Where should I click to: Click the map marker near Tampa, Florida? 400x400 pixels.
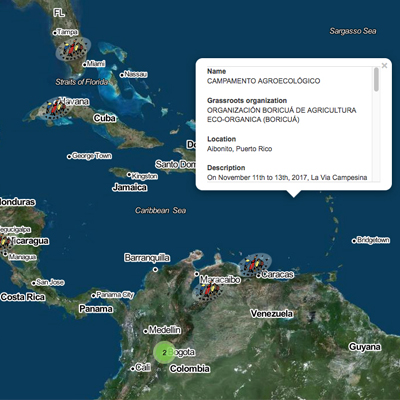[x=73, y=49]
